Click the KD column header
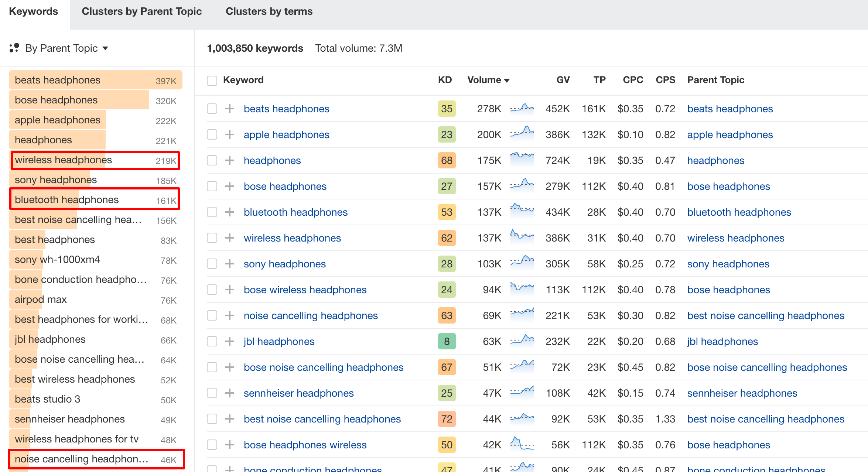Screen dimensions: 868x472 click(x=445, y=80)
